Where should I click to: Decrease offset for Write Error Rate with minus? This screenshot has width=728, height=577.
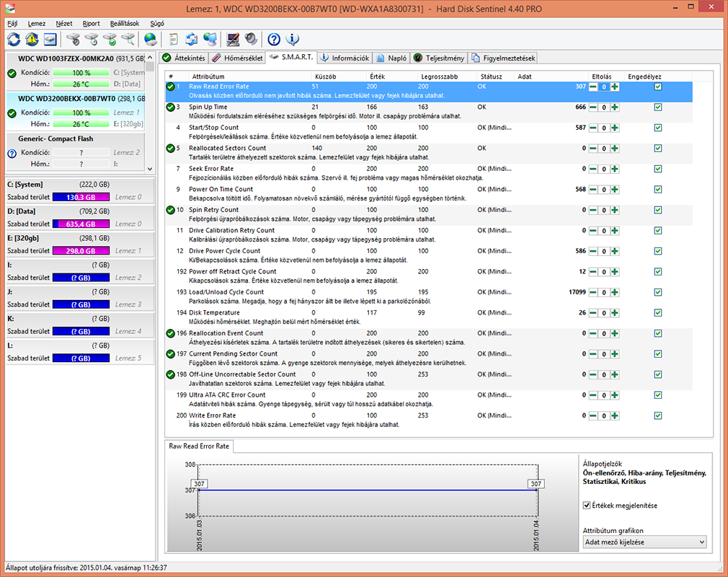[x=593, y=415]
